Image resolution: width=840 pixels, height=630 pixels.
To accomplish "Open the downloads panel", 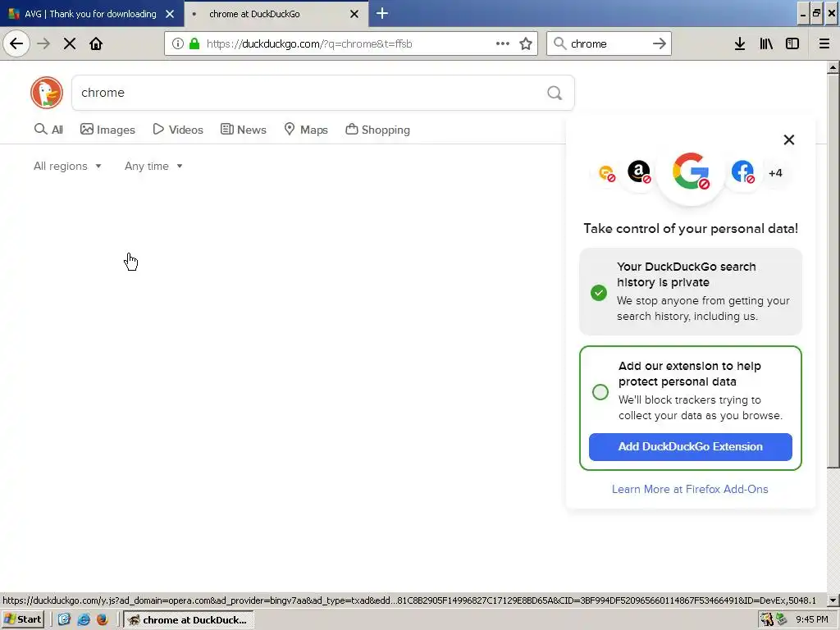I will tap(740, 43).
